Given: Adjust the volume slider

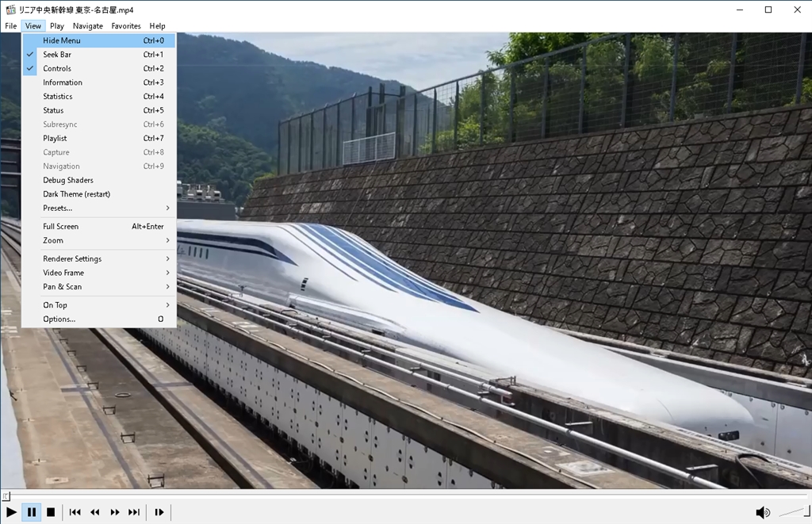Looking at the screenshot, I should click(x=794, y=512).
